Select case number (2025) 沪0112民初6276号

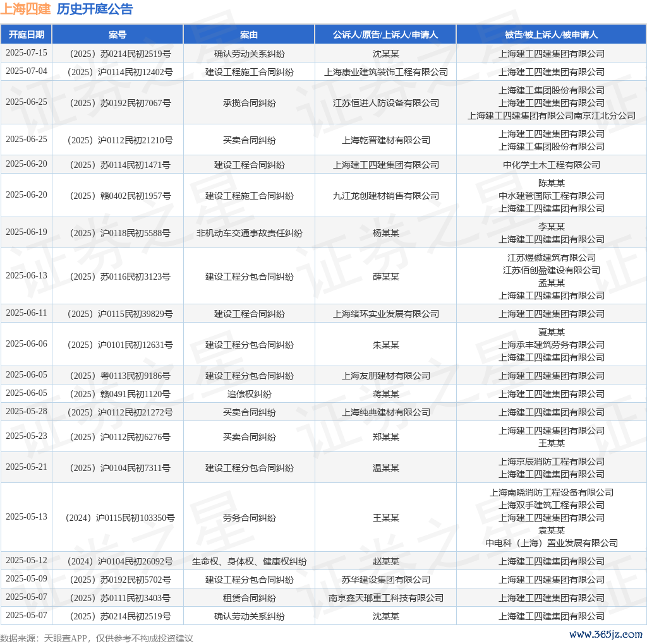(120, 437)
